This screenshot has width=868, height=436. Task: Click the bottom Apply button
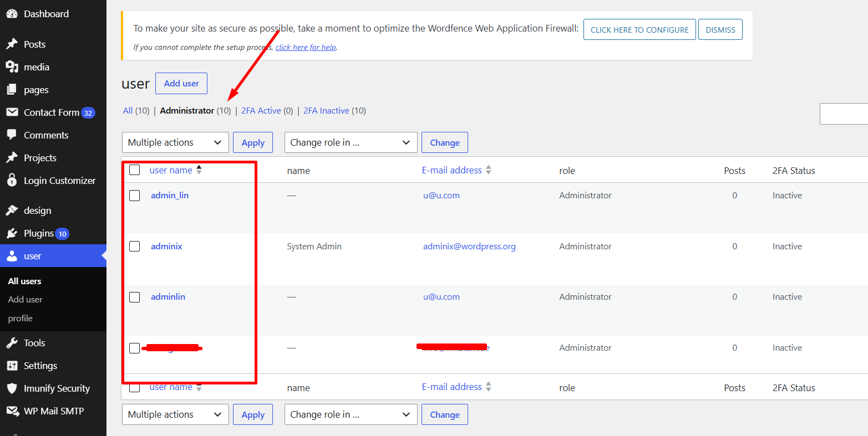coord(253,414)
